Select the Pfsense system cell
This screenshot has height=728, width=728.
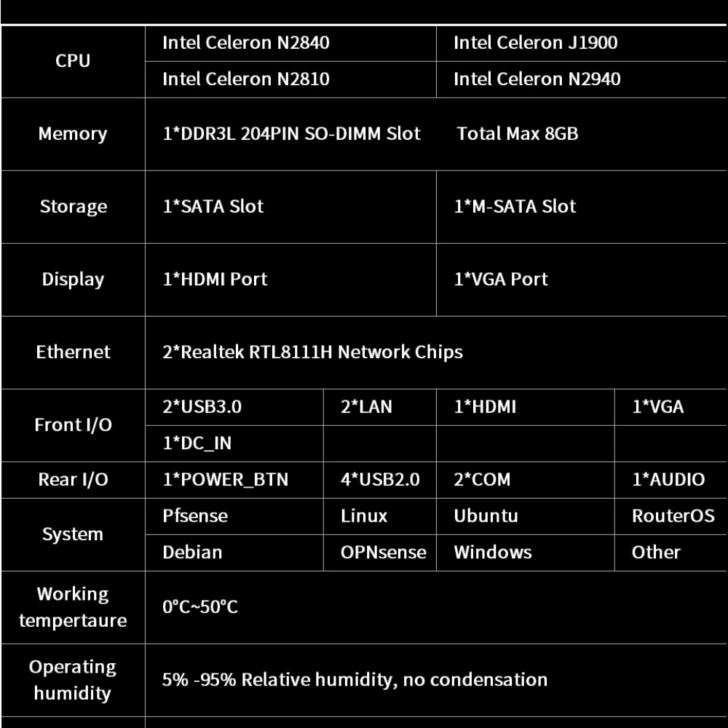[194, 516]
